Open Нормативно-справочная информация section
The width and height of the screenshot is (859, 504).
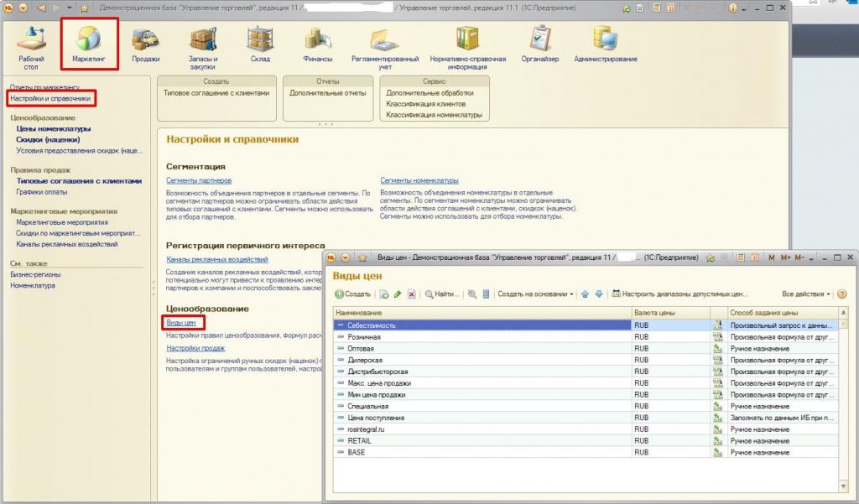click(467, 48)
